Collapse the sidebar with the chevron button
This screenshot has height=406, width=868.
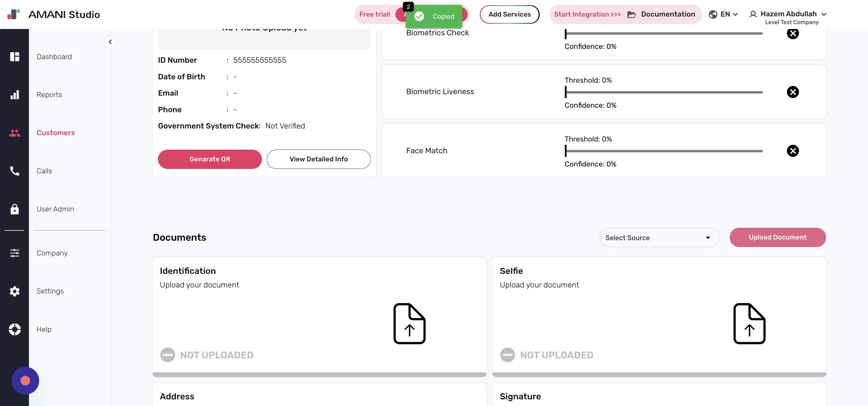pos(110,42)
